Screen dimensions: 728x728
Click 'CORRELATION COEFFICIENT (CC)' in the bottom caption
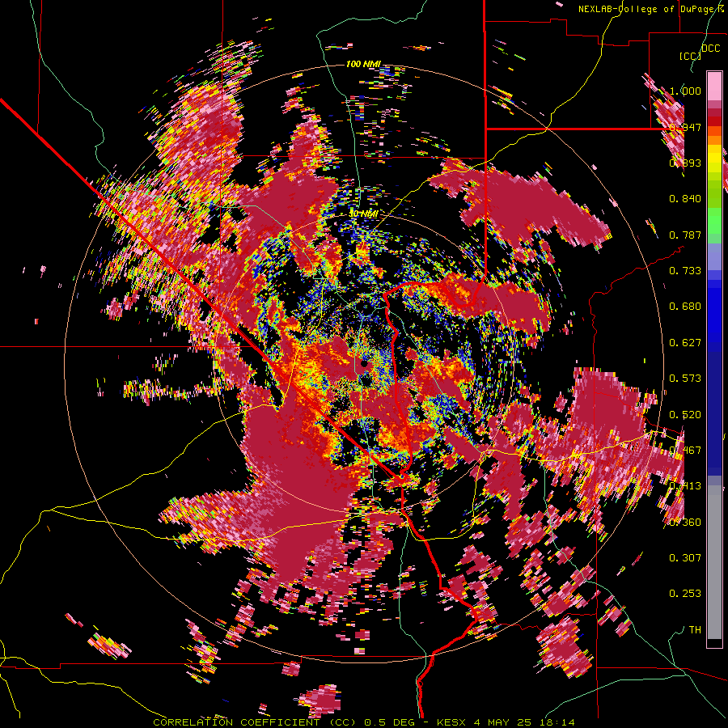[x=255, y=722]
